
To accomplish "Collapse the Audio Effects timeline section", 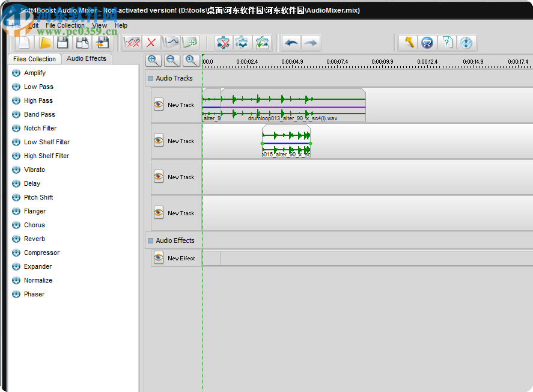I will click(151, 240).
